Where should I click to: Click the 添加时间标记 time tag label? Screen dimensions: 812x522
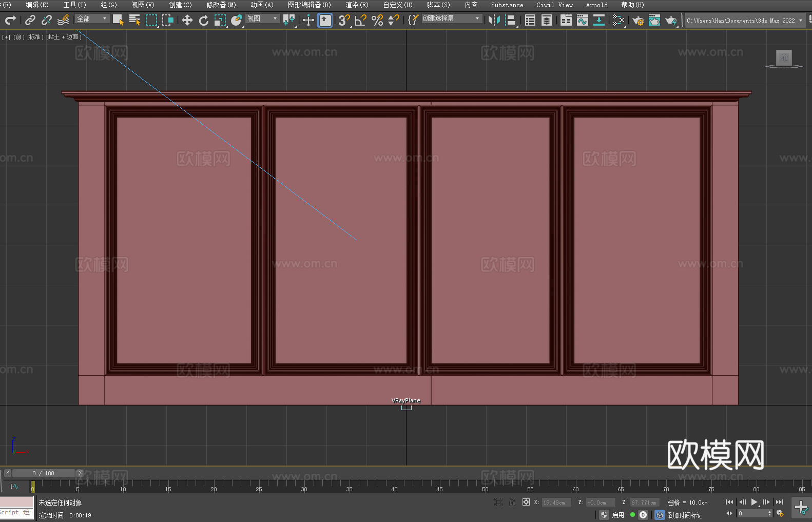coord(685,515)
